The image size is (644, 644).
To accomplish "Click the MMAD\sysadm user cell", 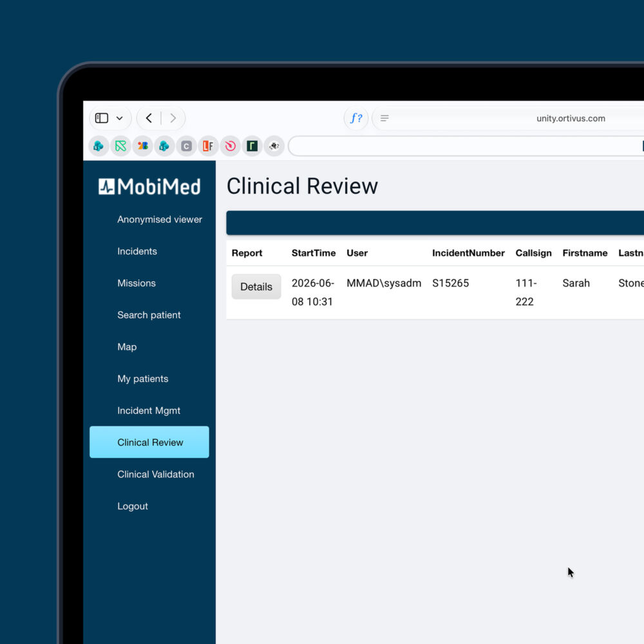I will [x=384, y=283].
